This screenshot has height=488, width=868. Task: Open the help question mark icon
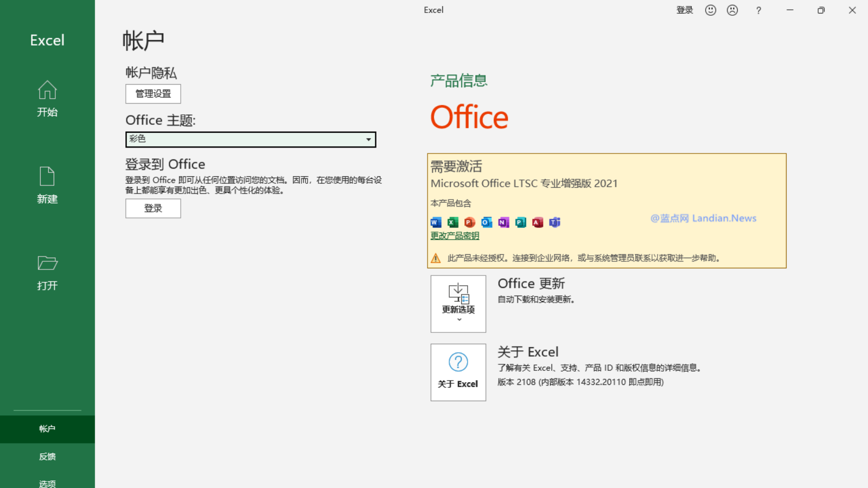pos(758,10)
